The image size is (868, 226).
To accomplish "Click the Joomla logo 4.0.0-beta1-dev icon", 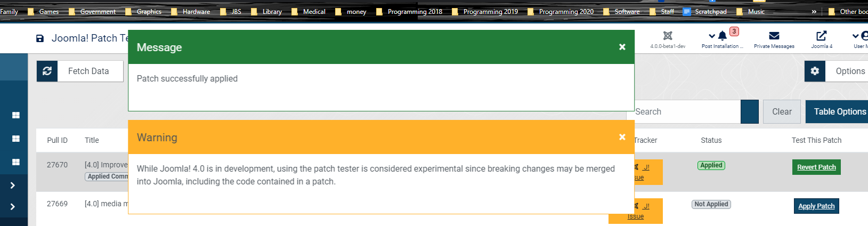I will pos(668,36).
